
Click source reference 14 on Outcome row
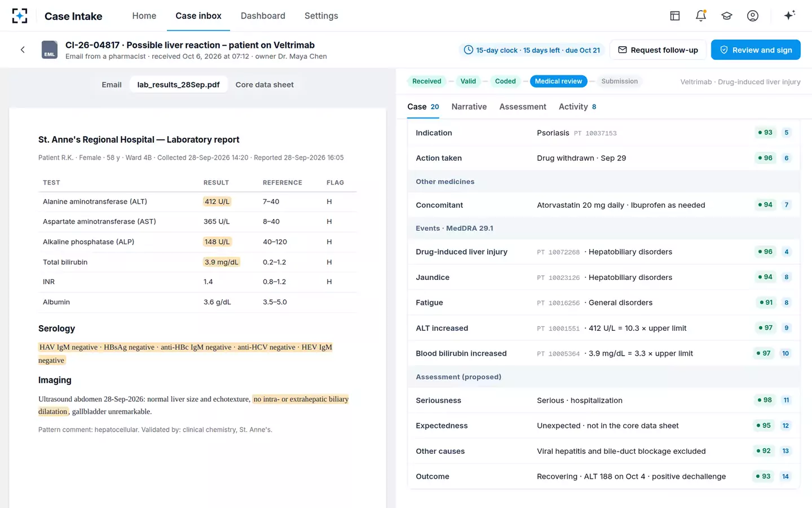pyautogui.click(x=785, y=476)
